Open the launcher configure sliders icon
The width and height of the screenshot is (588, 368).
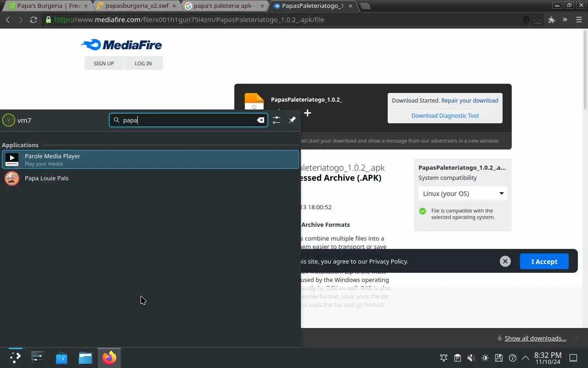tap(276, 120)
